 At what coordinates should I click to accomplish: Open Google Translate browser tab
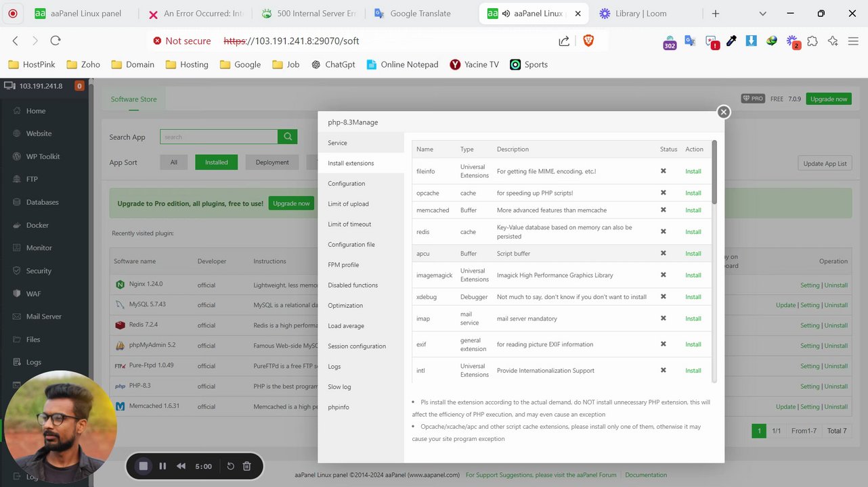[x=420, y=14]
